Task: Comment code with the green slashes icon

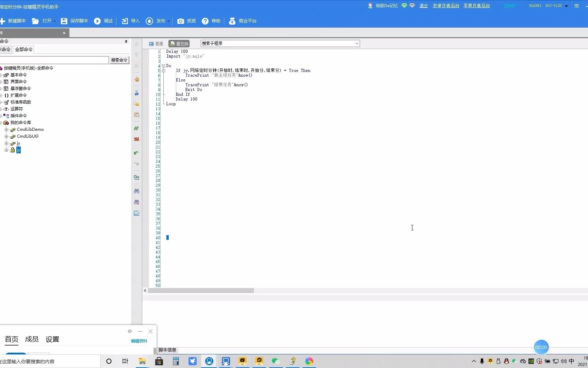Action: click(136, 128)
